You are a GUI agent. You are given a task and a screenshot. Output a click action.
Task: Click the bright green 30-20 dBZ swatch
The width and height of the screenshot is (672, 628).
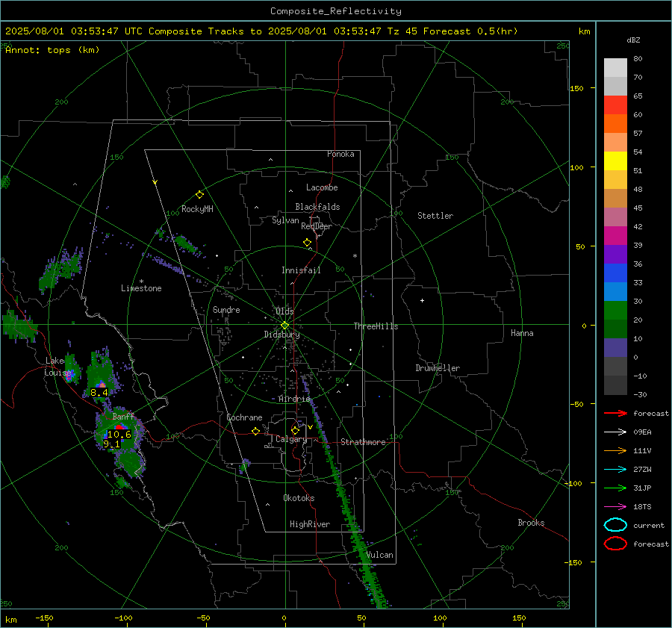tap(615, 311)
